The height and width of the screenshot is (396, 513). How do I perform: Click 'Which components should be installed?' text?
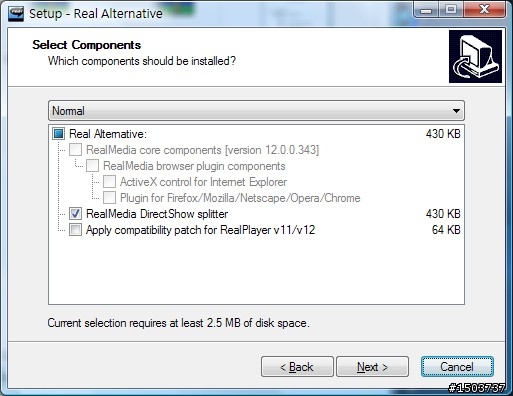click(142, 61)
